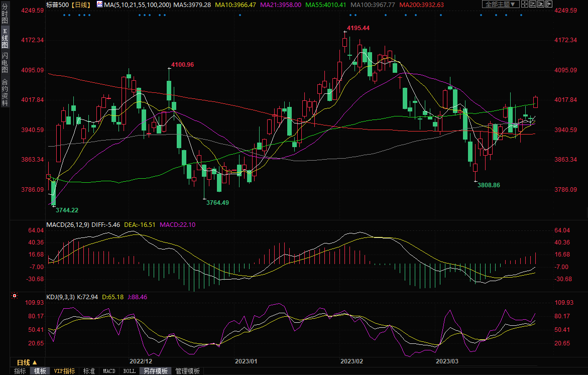Screen dimensions: 588x375
Task: Select the K线图 sidebar tab
Action: (x=5, y=38)
